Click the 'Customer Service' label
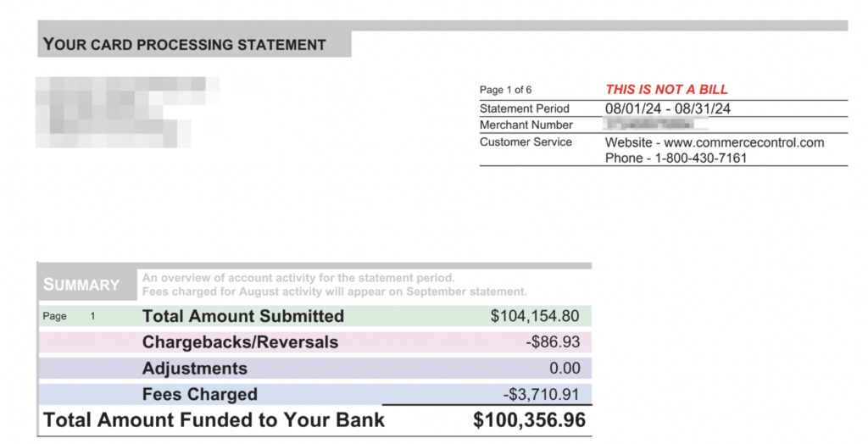 coord(526,142)
